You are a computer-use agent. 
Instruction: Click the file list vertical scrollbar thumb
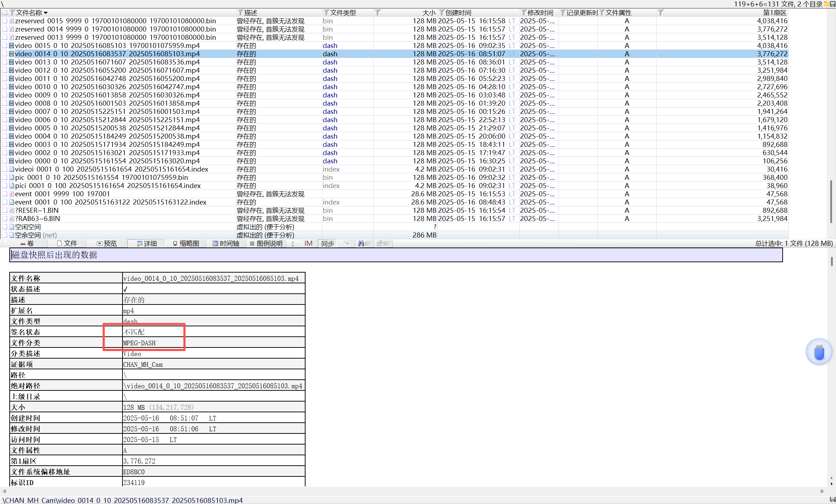[x=831, y=202]
